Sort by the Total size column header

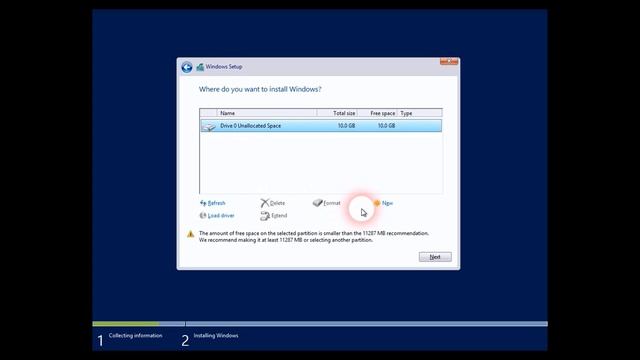[x=337, y=113]
